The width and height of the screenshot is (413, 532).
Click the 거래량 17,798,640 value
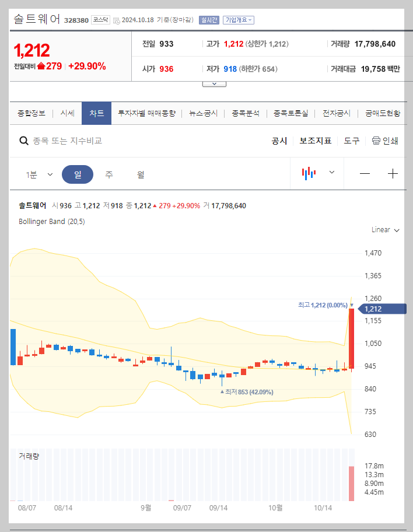tap(375, 44)
